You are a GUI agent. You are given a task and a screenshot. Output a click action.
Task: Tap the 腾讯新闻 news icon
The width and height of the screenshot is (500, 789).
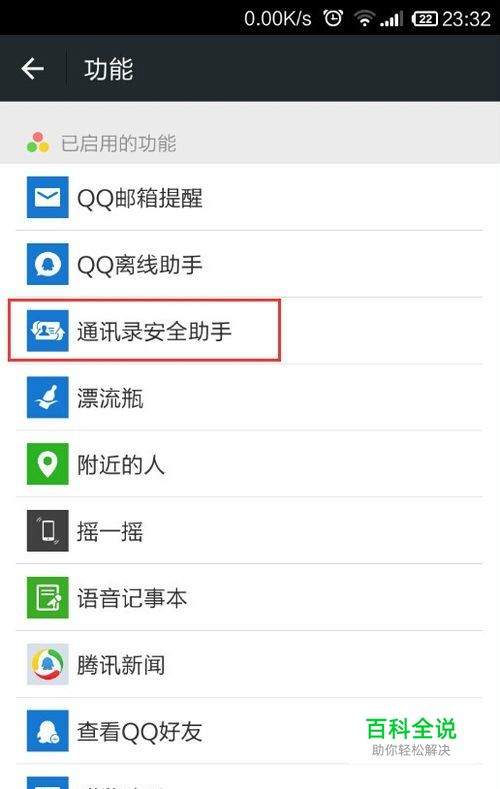47,664
